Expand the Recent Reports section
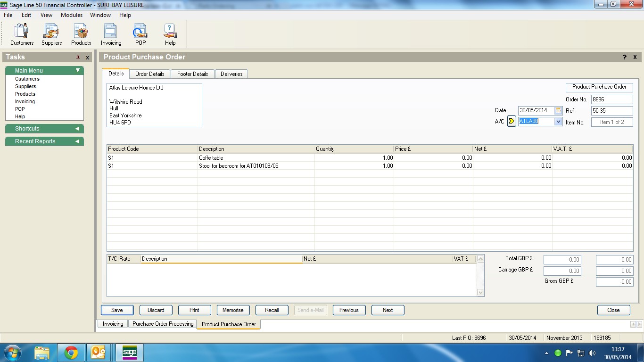Screen dimensions: 644x362 pos(77,141)
